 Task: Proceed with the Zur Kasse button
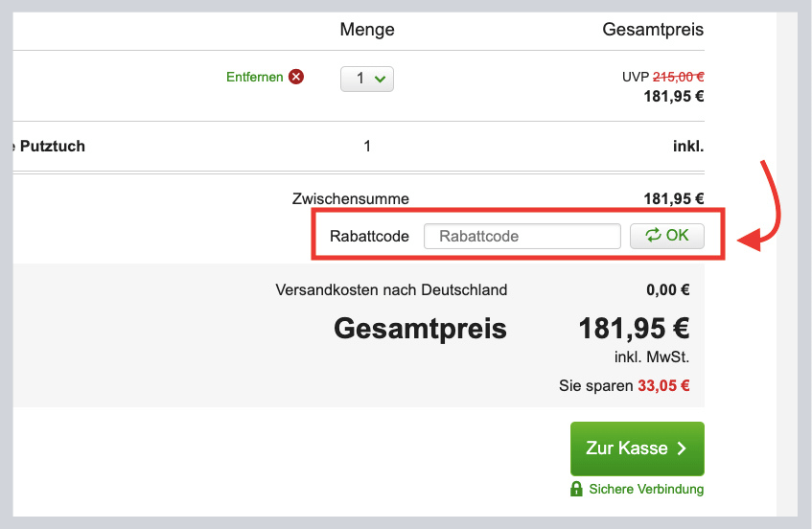[637, 448]
